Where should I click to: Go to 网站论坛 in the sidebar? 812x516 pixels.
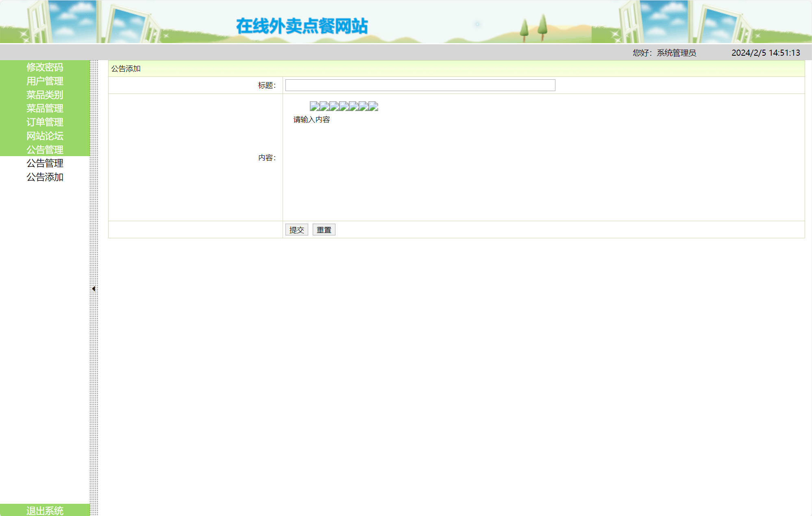pos(45,136)
